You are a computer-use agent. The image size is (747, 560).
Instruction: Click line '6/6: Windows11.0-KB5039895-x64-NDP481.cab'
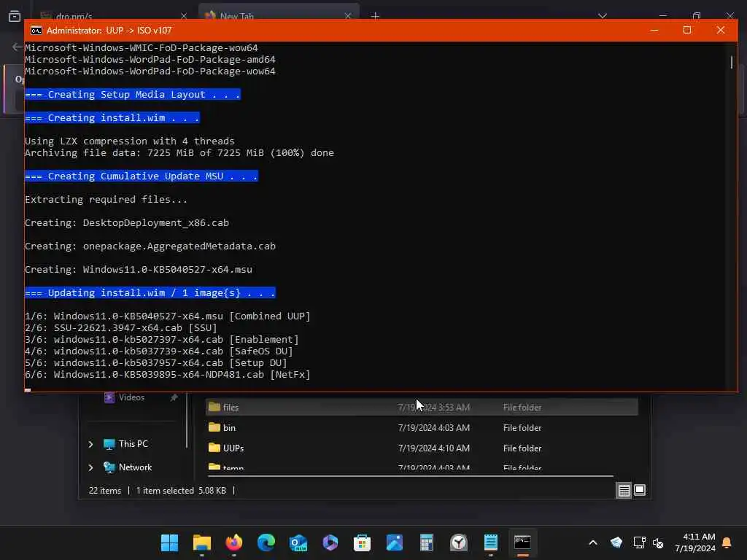click(x=168, y=374)
